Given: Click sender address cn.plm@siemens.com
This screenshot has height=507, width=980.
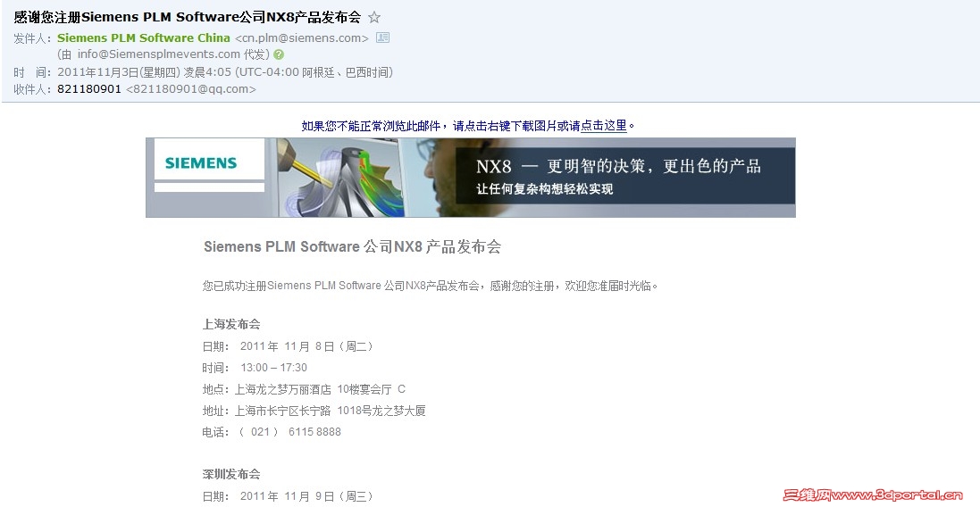Looking at the screenshot, I should tap(302, 37).
